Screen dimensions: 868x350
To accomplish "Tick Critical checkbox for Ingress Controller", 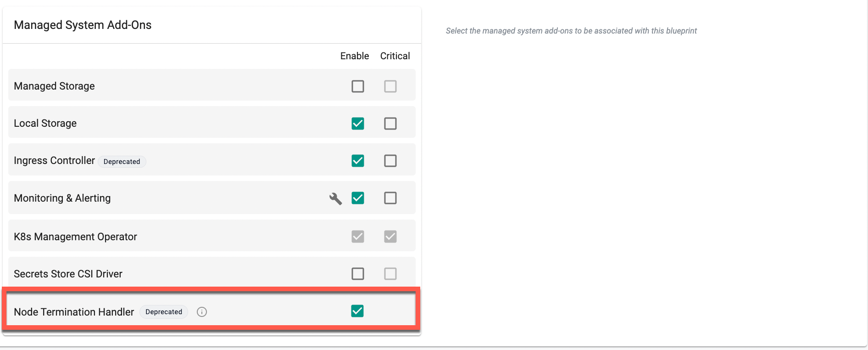I will click(x=390, y=161).
